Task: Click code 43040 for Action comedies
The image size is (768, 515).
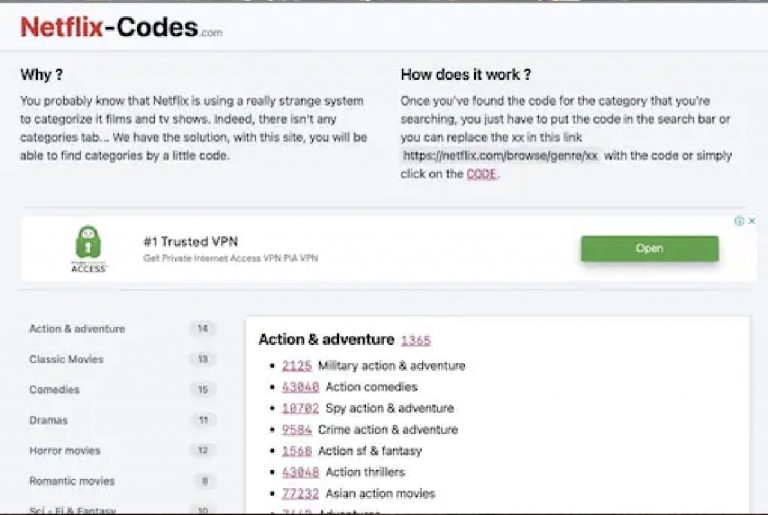Action: click(300, 387)
